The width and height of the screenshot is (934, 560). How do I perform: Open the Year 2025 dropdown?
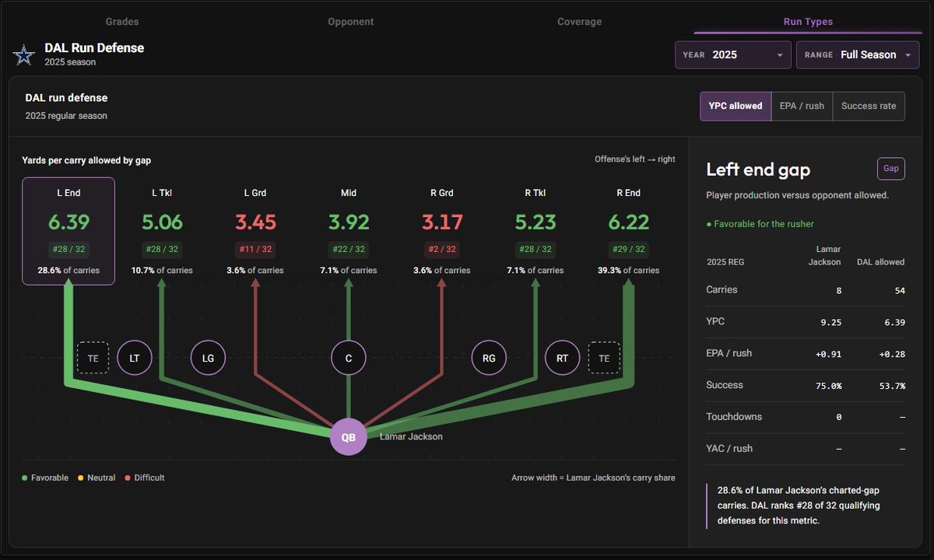pos(733,55)
